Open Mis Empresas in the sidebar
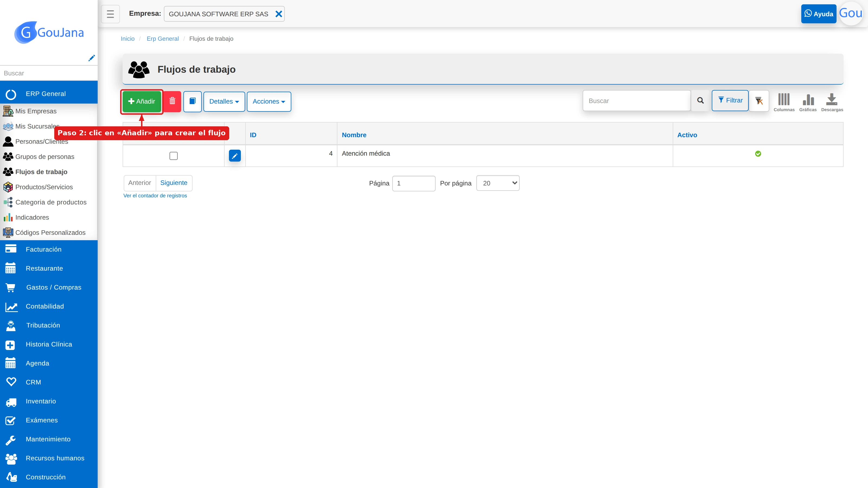This screenshot has height=488, width=868. click(x=36, y=111)
